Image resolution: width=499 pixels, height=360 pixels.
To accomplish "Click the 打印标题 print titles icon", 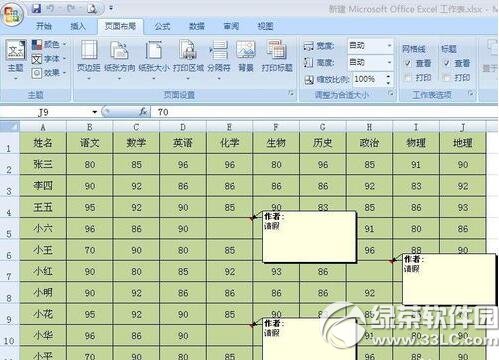I will 277,56.
